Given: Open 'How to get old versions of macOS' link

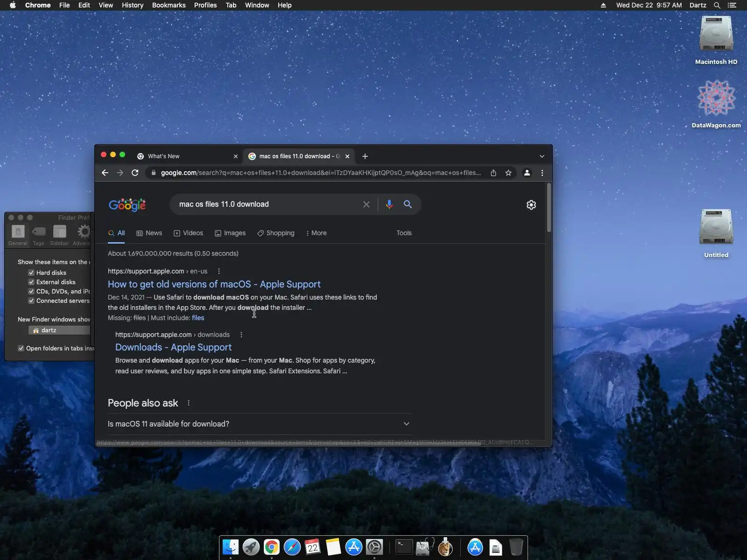Looking at the screenshot, I should [x=214, y=284].
